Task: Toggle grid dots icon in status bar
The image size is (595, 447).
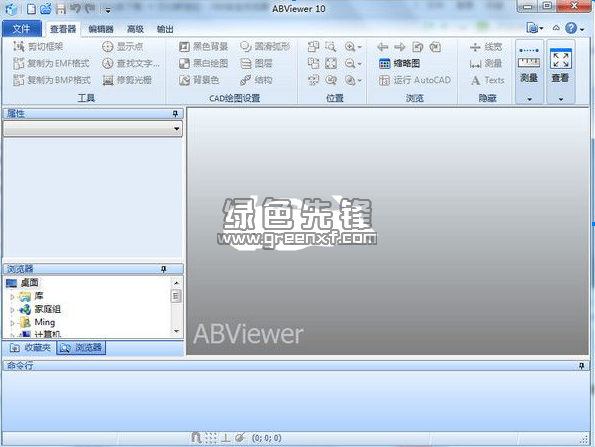Action: [211, 438]
